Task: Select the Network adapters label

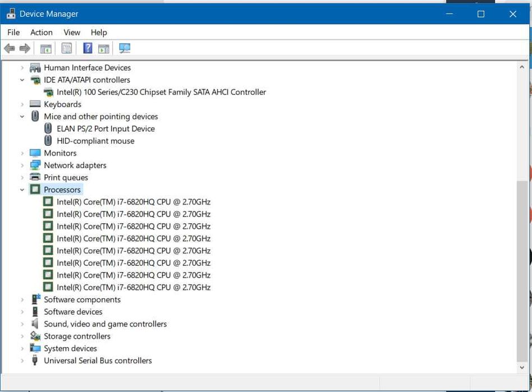Action: coord(75,165)
